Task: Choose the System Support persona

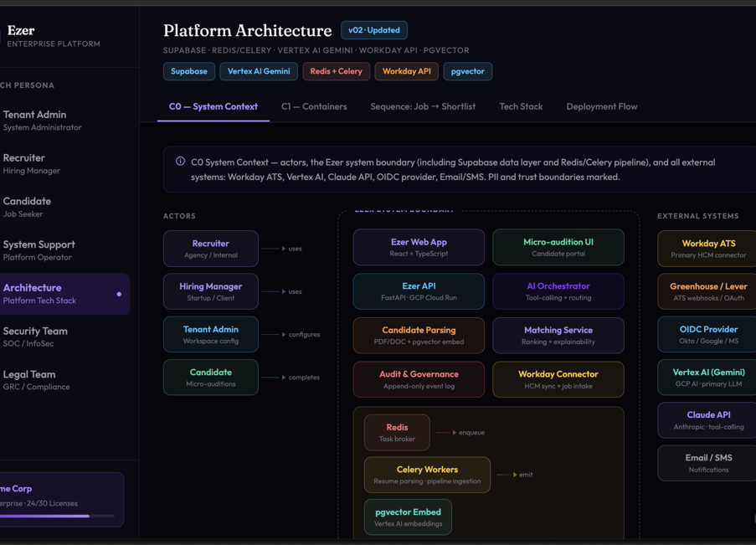Action: click(65, 250)
